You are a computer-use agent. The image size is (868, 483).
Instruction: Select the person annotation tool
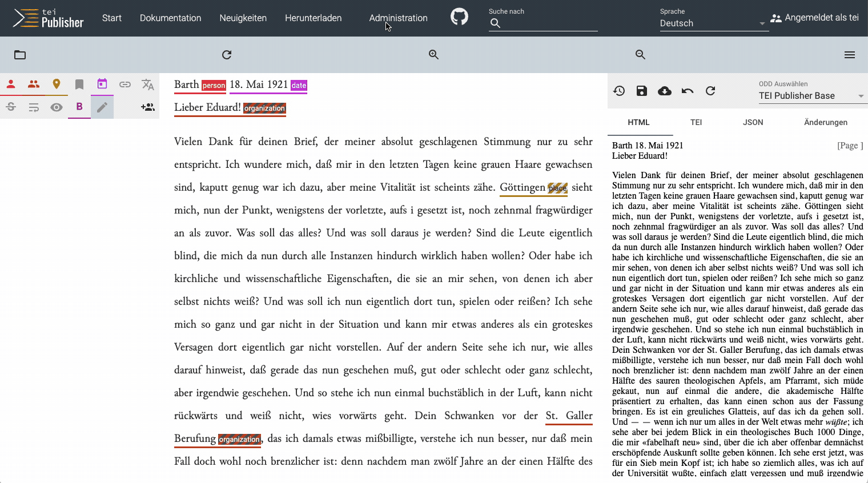coord(11,84)
